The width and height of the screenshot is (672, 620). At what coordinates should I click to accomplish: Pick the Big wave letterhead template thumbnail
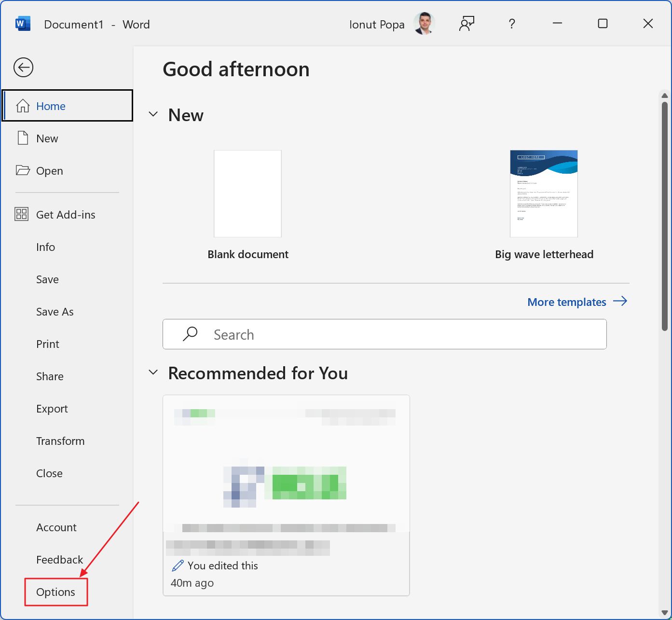pyautogui.click(x=544, y=193)
